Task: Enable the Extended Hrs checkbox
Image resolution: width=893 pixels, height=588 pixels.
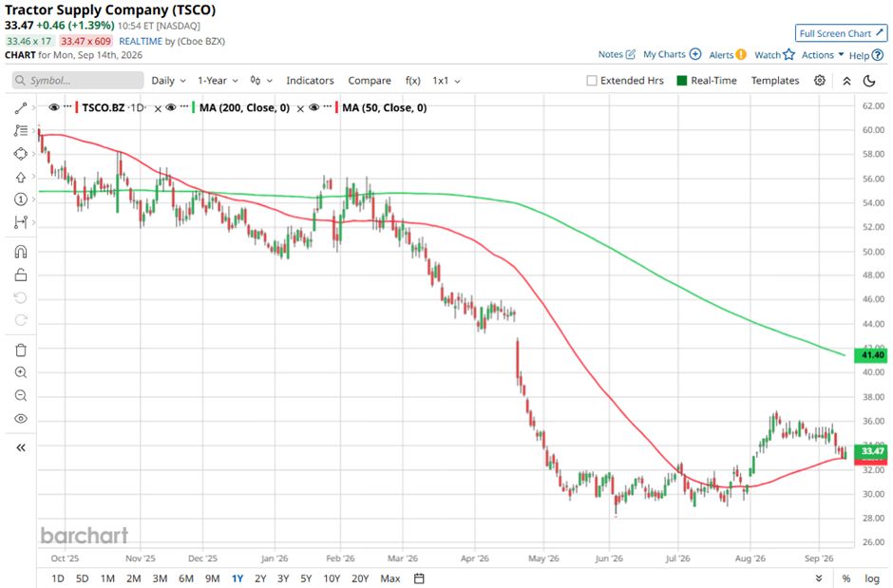Action: pyautogui.click(x=592, y=81)
